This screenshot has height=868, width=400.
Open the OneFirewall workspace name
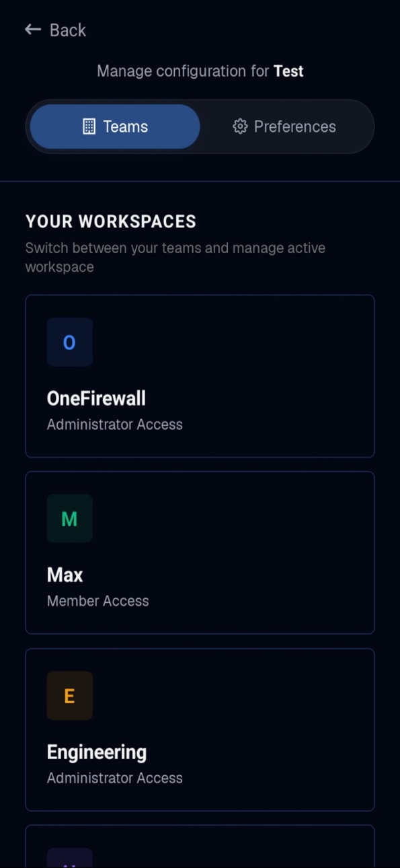coord(96,398)
